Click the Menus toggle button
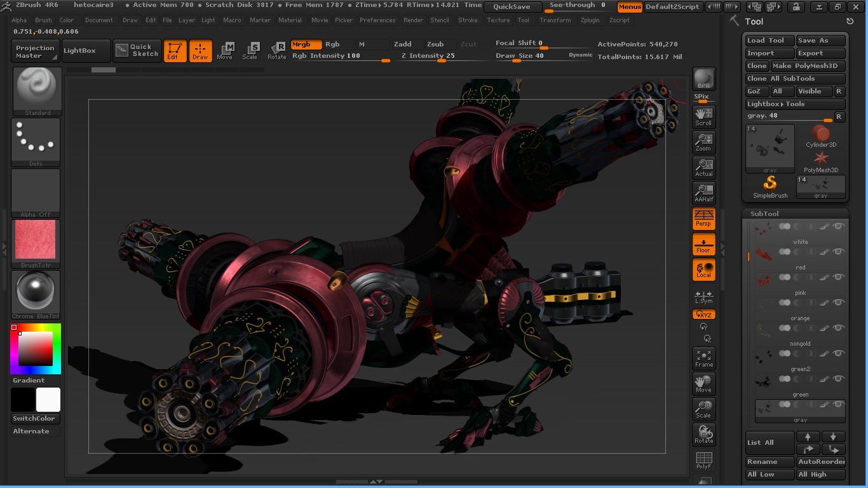This screenshot has height=488, width=868. [x=630, y=7]
